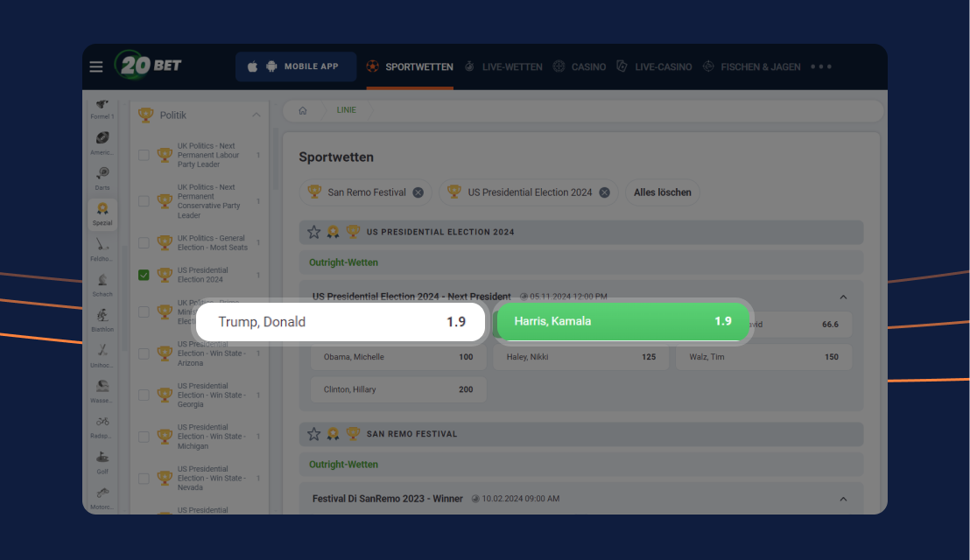Bet on Walz, Tim at 150
The image size is (970, 560).
764,357
